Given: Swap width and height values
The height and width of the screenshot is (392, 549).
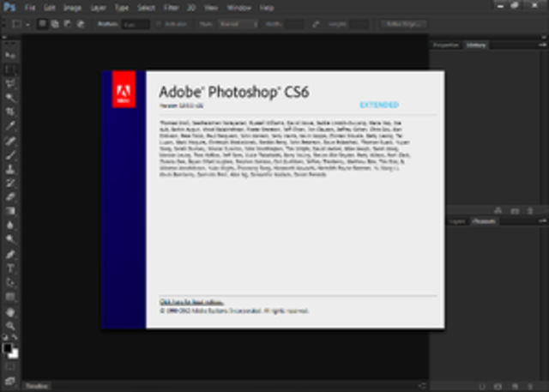Looking at the screenshot, I should (x=316, y=24).
